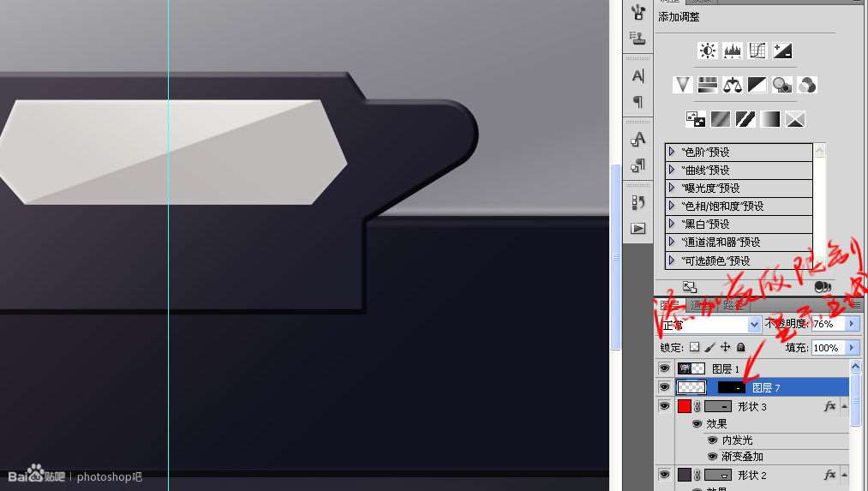
Task: Add a Color Balance adjustment
Action: click(x=733, y=85)
